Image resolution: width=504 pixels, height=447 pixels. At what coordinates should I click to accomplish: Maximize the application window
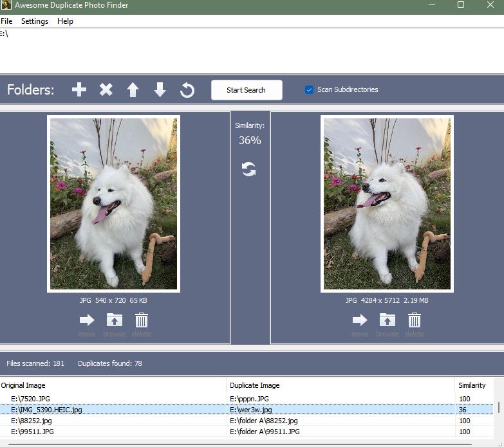[x=461, y=5]
